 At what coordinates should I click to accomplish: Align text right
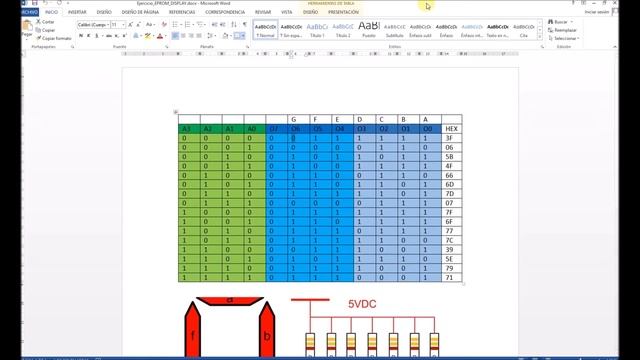[x=191, y=36]
